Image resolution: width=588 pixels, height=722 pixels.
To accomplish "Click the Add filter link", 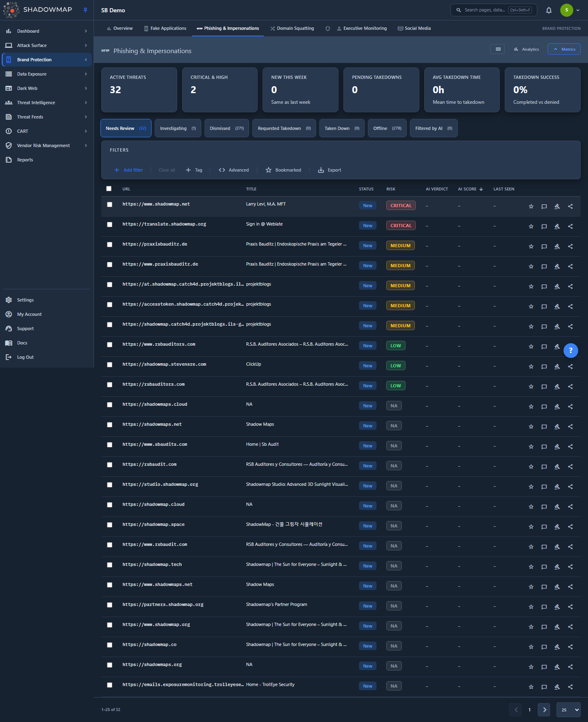I will click(129, 170).
